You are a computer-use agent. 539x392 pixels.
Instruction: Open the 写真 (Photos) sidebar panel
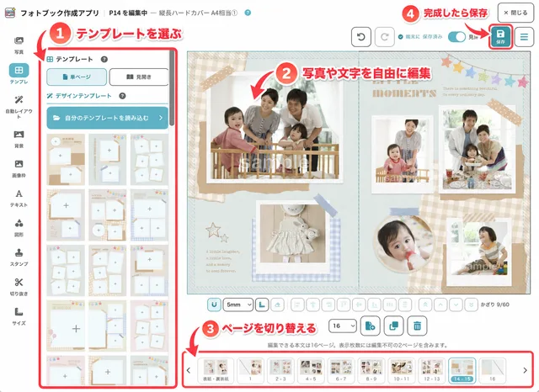[19, 45]
